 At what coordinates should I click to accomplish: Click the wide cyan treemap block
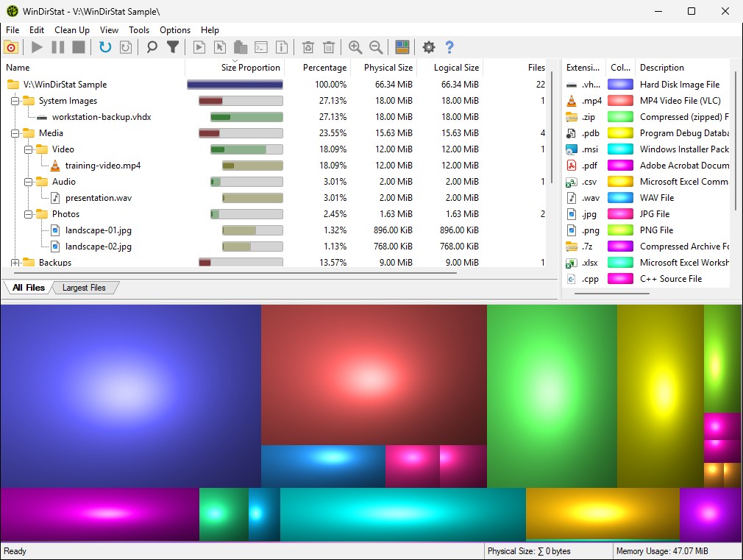point(403,514)
